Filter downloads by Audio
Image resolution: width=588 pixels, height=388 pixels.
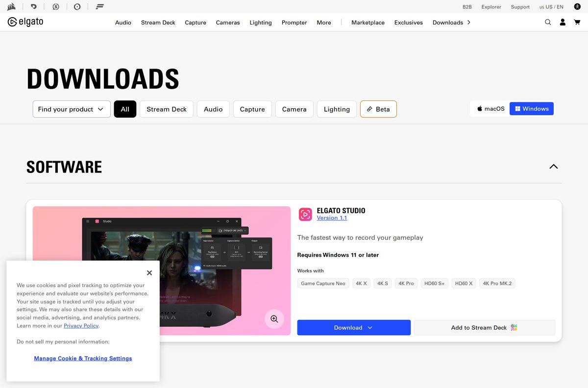(x=213, y=109)
